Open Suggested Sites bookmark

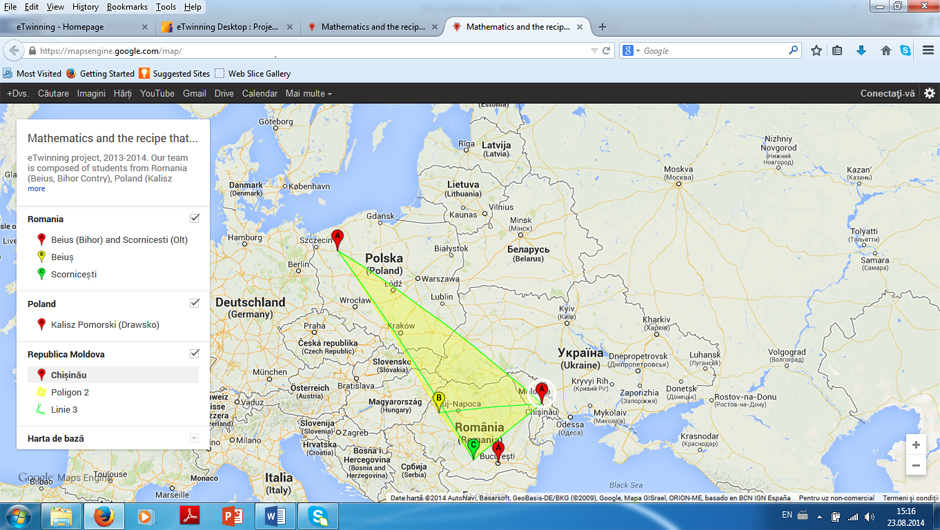pos(174,73)
